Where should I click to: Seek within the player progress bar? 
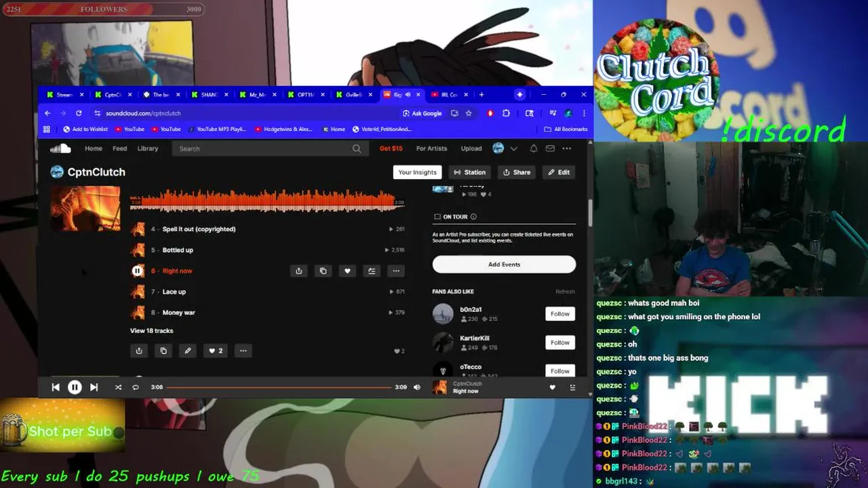(279, 387)
